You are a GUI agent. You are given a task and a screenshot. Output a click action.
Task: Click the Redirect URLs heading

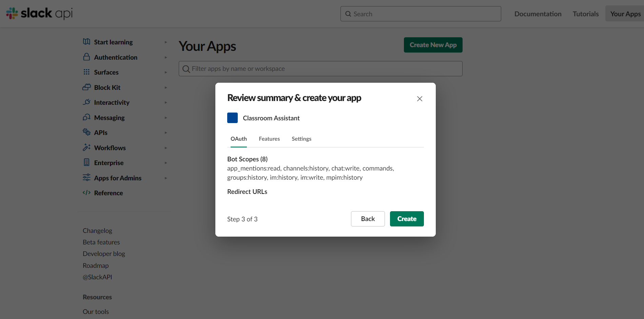[x=247, y=192]
